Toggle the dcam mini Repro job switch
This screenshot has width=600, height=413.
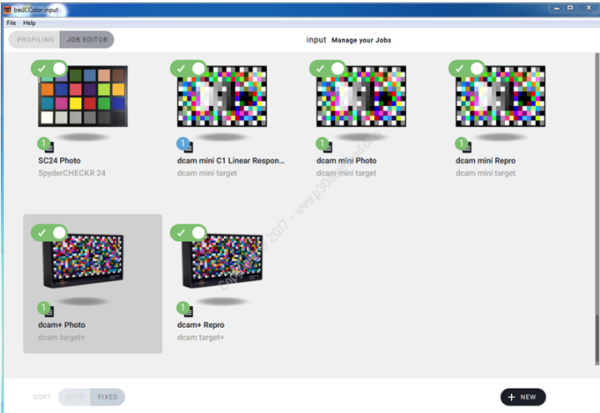[x=467, y=69]
